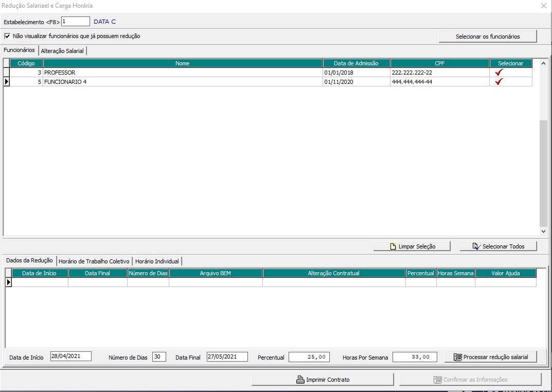Image resolution: width=552 pixels, height=392 pixels.
Task: Click the Imprimir Contrato button
Action: pos(323,380)
